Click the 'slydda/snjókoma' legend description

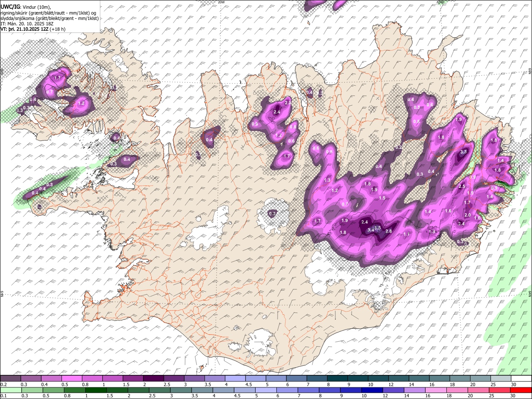pyautogui.click(x=17, y=18)
